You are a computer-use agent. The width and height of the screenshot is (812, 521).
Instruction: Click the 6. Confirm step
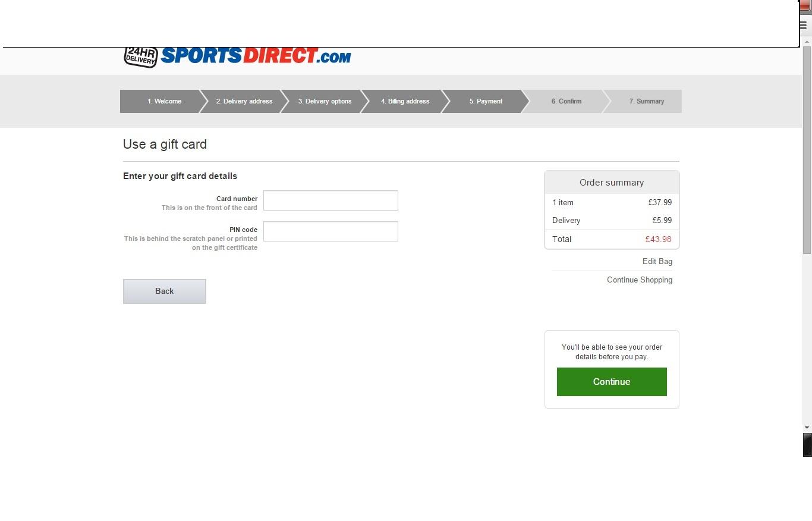[x=566, y=101]
